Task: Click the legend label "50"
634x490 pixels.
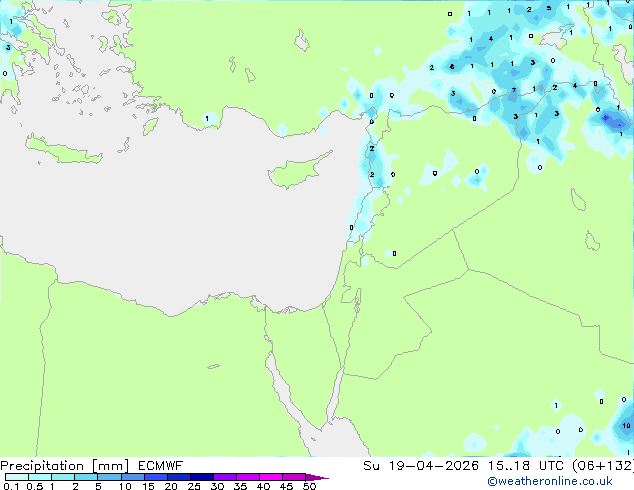Action: (309, 486)
